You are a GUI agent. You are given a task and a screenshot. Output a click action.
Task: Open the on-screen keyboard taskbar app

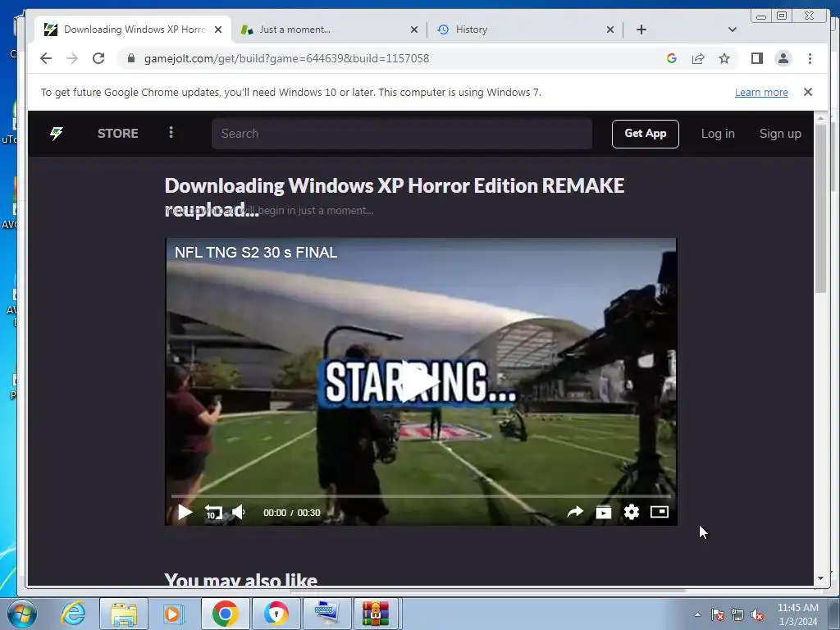326,614
